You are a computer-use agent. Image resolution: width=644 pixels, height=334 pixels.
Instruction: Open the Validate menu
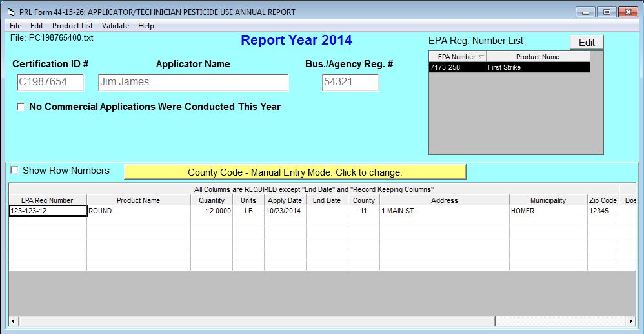pos(116,26)
